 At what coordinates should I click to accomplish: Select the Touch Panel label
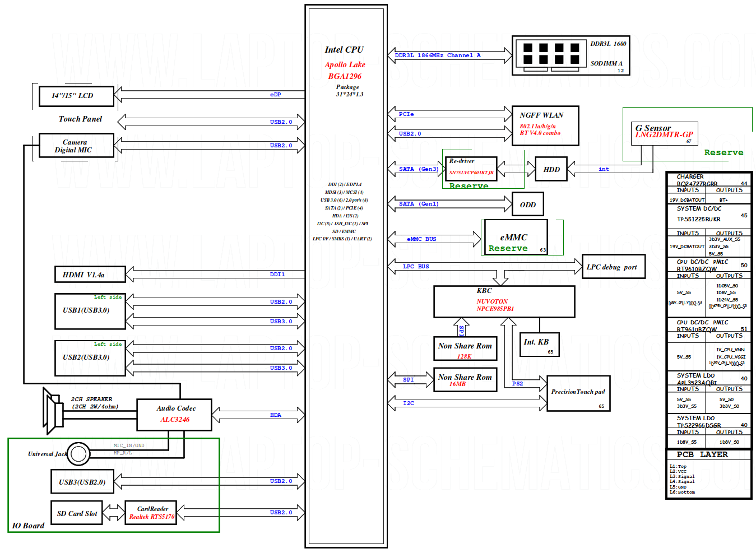click(x=80, y=119)
